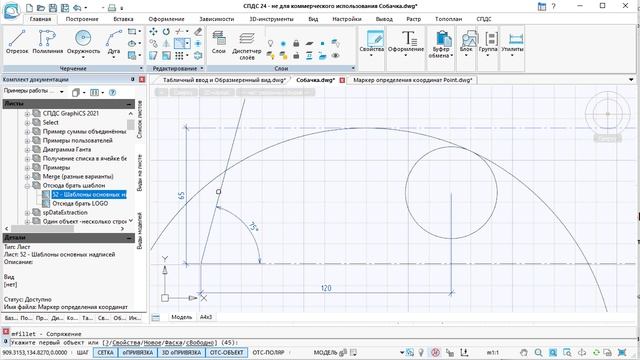This screenshot has height=360, width=640.
Task: Expand the Черчение panel arrow
Action: click(x=141, y=68)
